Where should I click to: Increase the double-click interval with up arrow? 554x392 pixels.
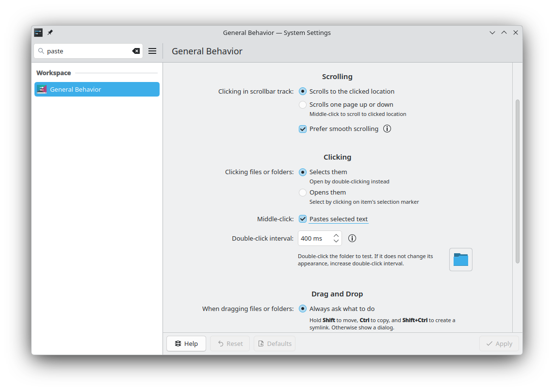[x=336, y=235]
